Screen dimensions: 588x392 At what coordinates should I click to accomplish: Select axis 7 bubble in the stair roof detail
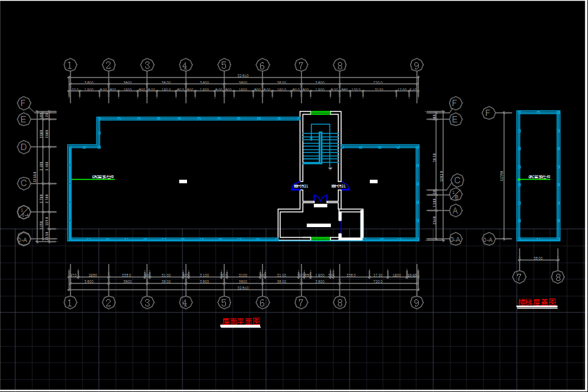519,277
